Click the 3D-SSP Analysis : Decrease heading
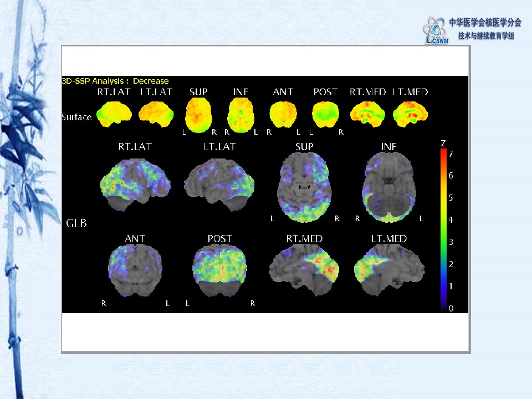This screenshot has width=532, height=399. click(115, 81)
